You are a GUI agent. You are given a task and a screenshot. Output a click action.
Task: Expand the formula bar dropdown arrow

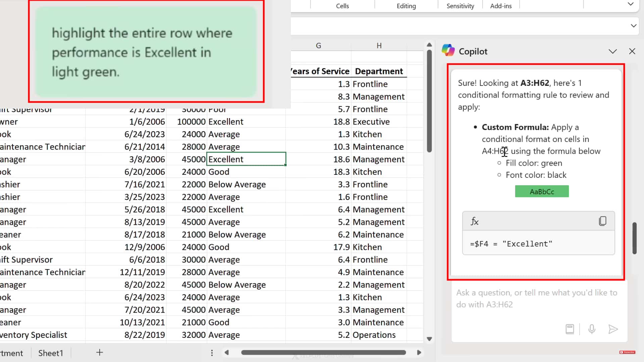(633, 26)
